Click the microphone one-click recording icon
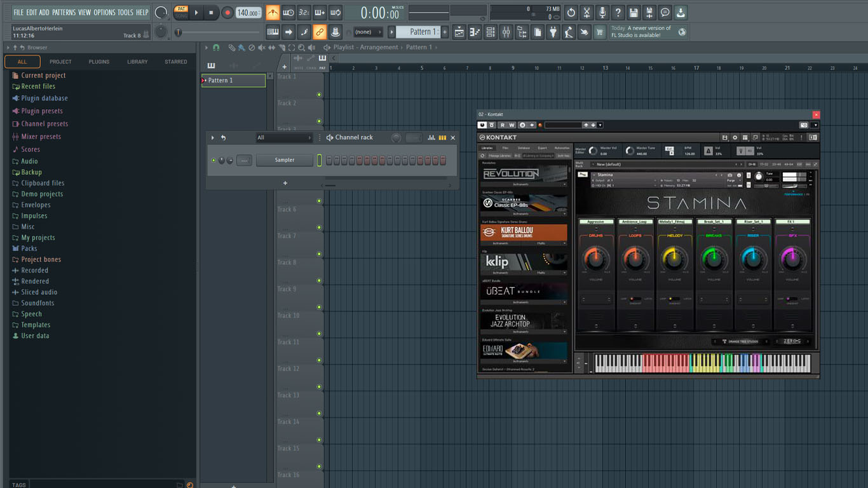 click(602, 12)
